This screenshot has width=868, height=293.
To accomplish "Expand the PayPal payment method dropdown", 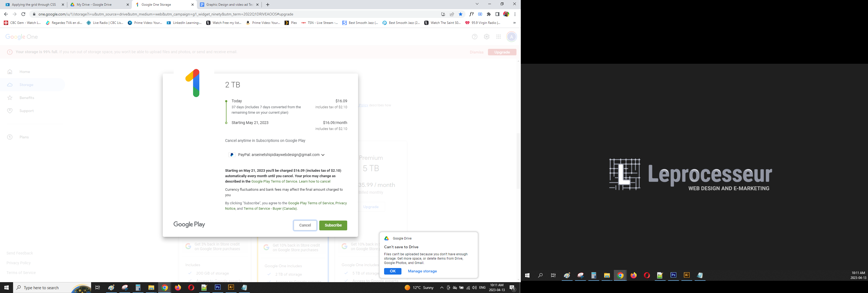I will click(323, 155).
